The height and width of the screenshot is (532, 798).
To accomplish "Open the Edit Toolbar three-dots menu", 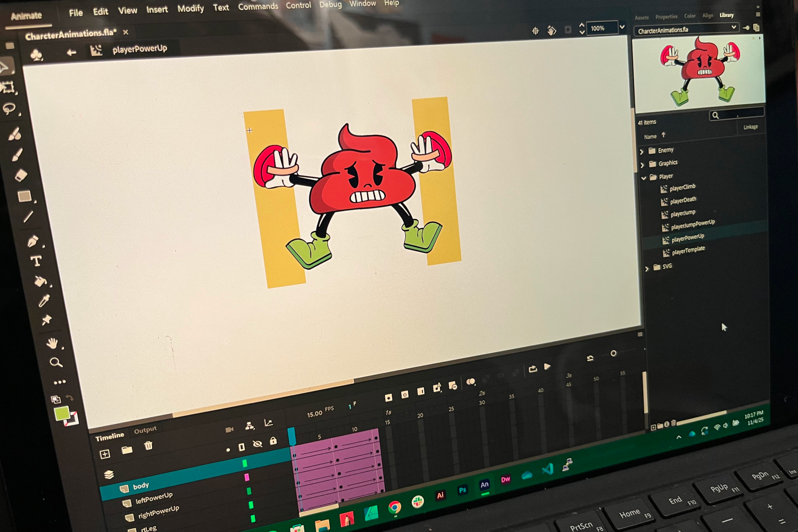I will [60, 382].
